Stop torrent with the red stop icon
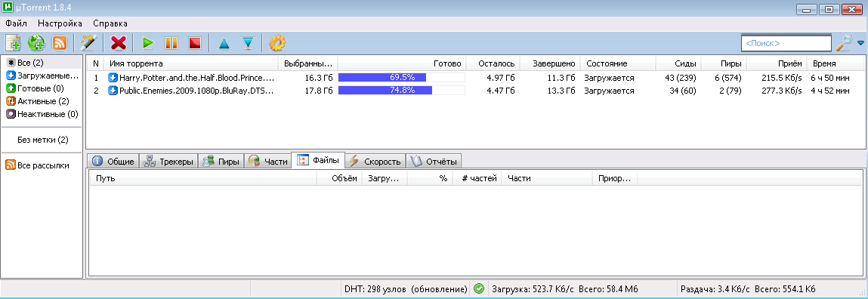The image size is (868, 299). tap(194, 42)
